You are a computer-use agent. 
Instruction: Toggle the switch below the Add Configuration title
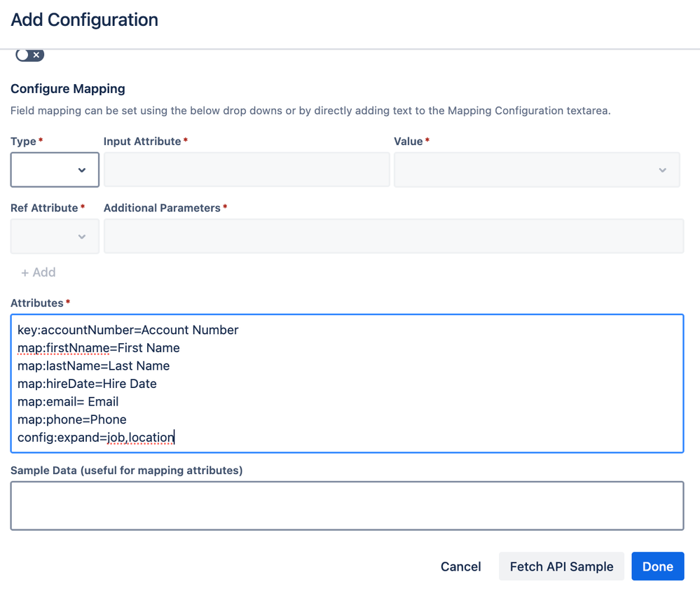coord(29,55)
